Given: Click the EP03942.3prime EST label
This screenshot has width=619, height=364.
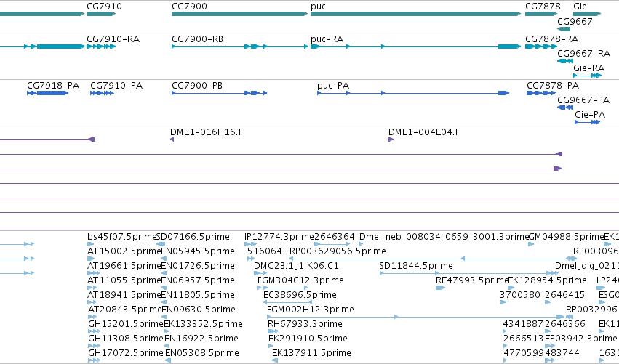Looking at the screenshot, I should (580, 339).
